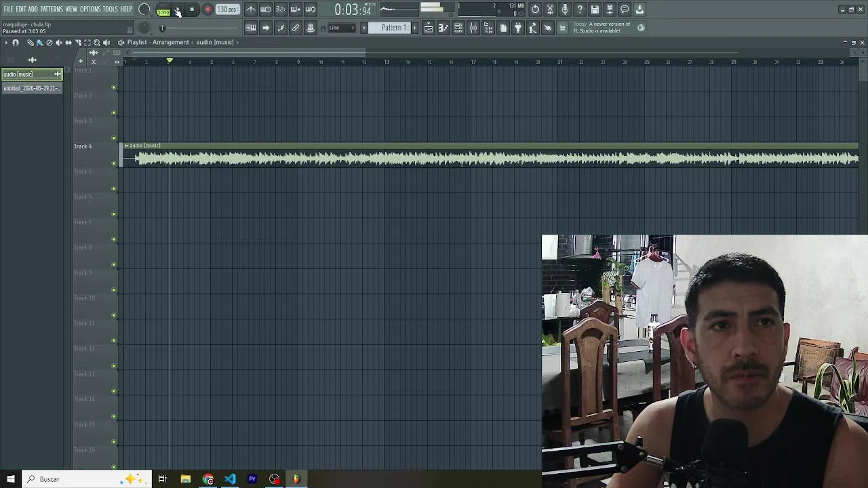Image resolution: width=868 pixels, height=488 pixels.
Task: Toggle the auto-scroll arrow icon
Action: click(x=266, y=28)
